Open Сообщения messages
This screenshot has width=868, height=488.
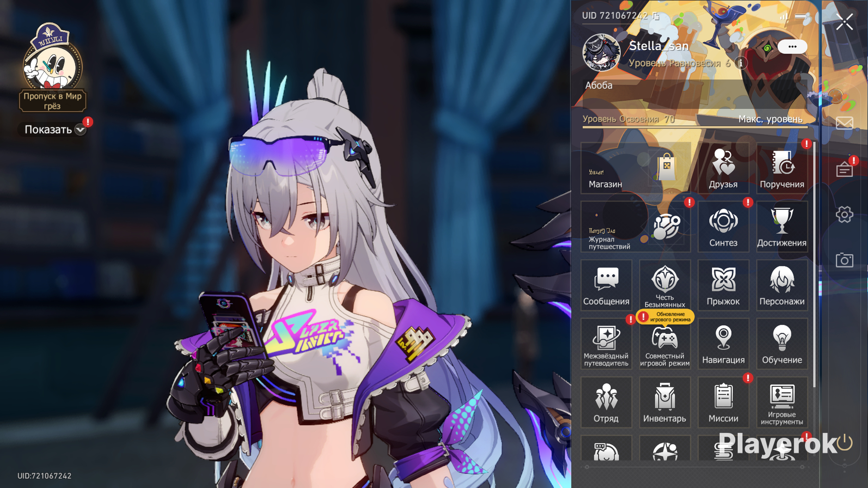click(606, 285)
